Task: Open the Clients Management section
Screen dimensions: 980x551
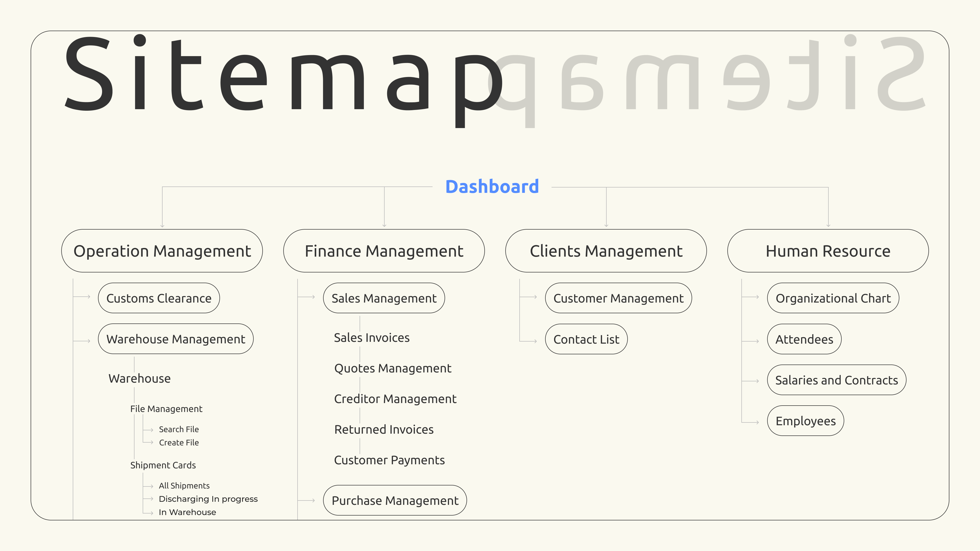Action: (606, 251)
